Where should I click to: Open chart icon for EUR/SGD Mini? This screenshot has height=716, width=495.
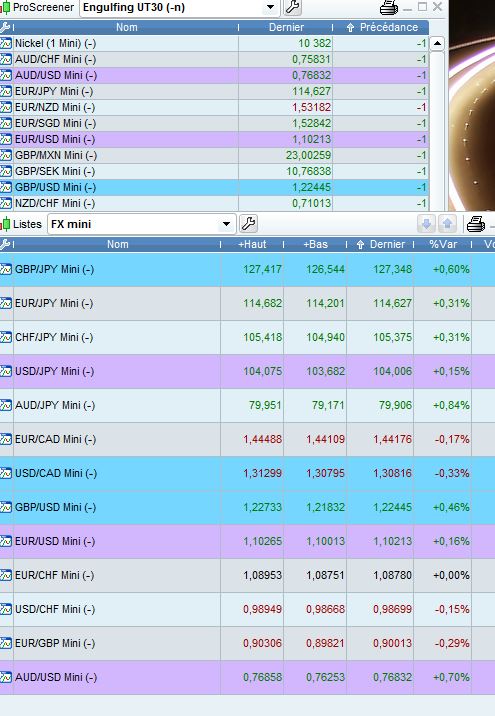tap(6, 123)
